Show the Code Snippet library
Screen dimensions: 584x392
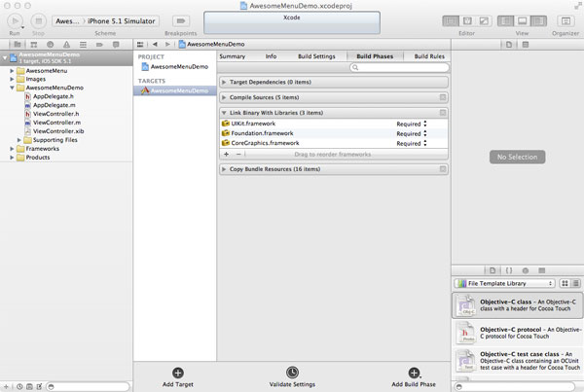click(x=509, y=270)
